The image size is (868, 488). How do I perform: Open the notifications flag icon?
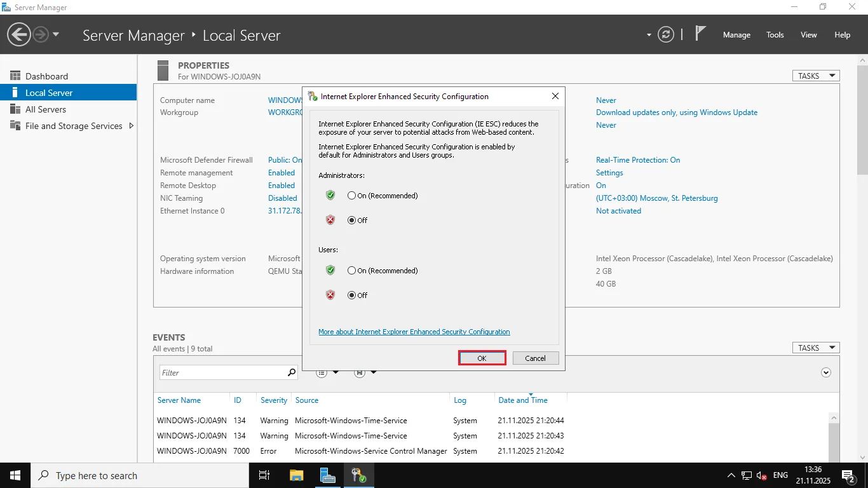click(700, 34)
